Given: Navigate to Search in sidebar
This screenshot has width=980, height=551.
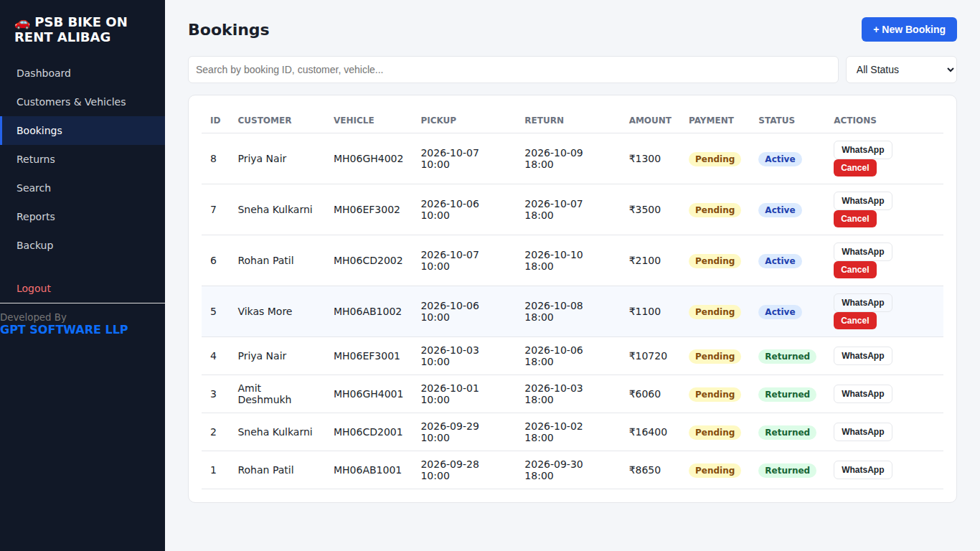Looking at the screenshot, I should point(83,188).
